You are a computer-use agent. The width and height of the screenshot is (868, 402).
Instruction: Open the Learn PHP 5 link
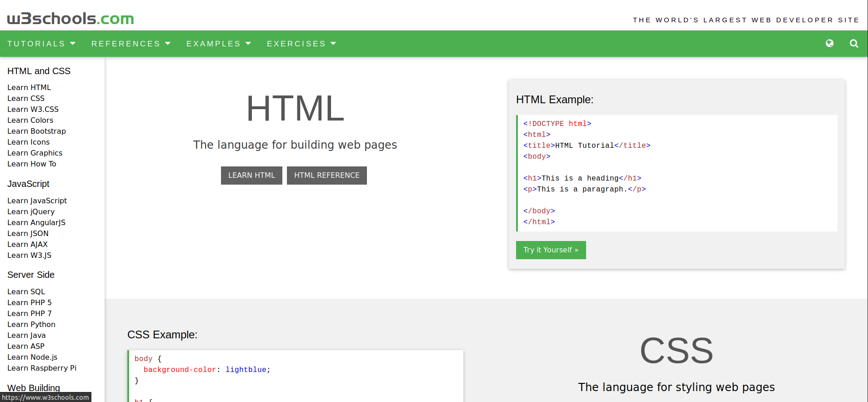coord(30,302)
